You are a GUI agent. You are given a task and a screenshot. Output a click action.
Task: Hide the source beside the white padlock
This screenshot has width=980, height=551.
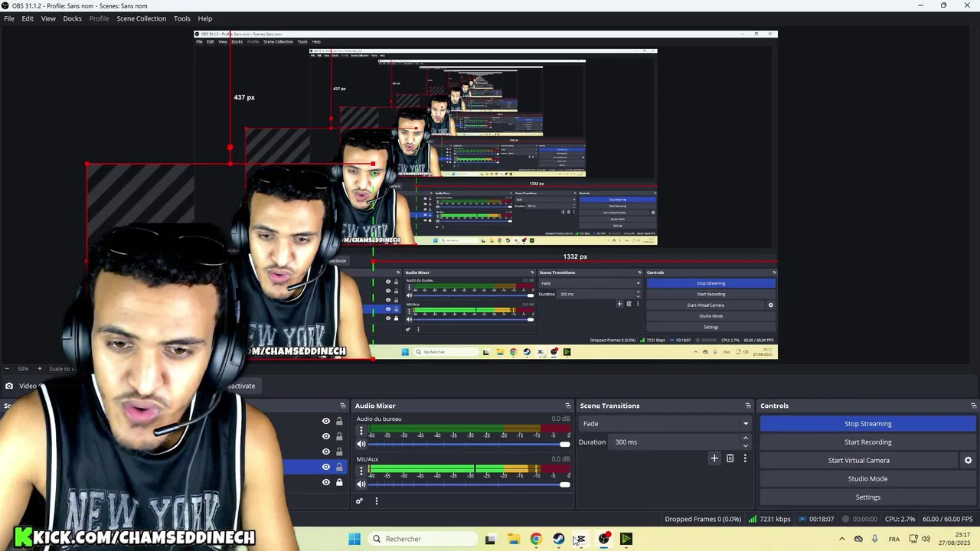(x=326, y=482)
